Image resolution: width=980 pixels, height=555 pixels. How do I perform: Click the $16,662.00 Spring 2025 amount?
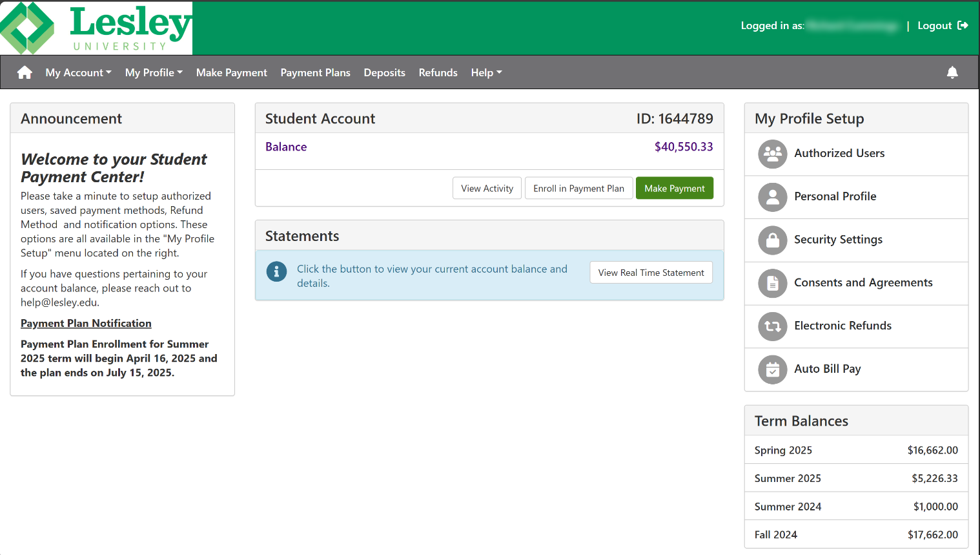tap(933, 450)
